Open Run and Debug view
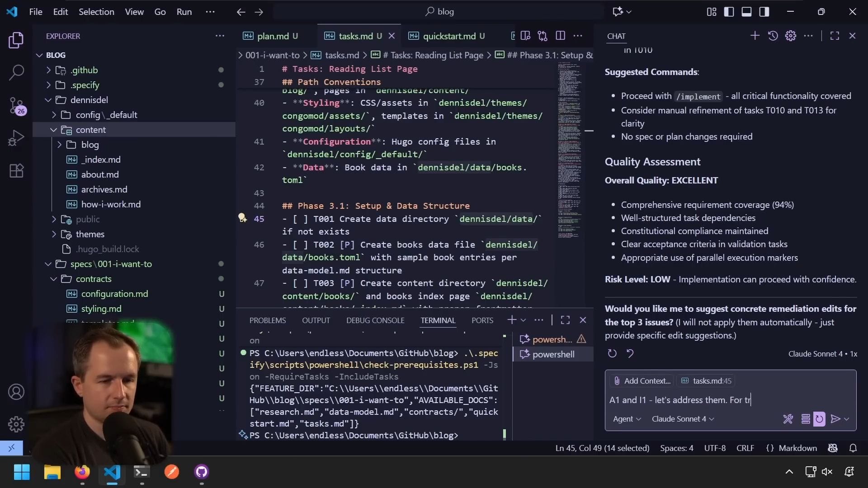The height and width of the screenshot is (488, 868). [x=16, y=138]
